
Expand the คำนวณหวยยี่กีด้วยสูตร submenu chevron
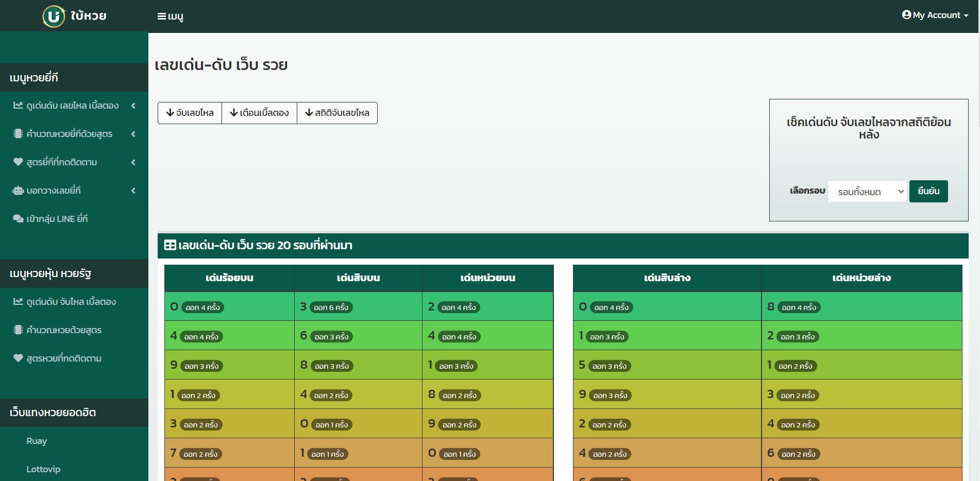click(x=133, y=134)
